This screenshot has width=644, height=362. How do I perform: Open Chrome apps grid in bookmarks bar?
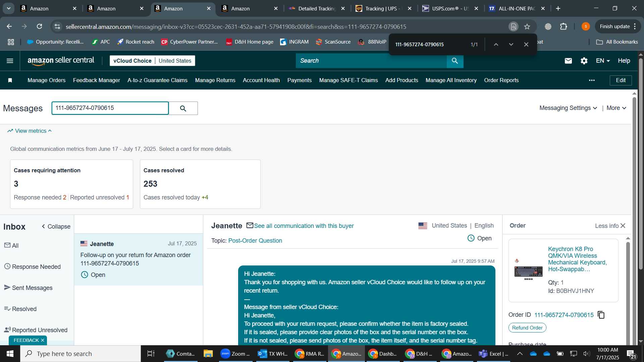pos(11,42)
